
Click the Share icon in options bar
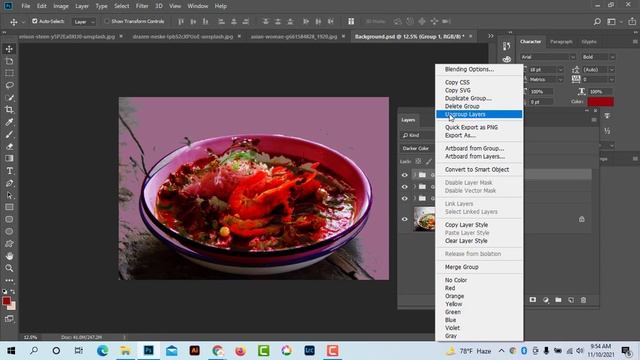[x=631, y=22]
